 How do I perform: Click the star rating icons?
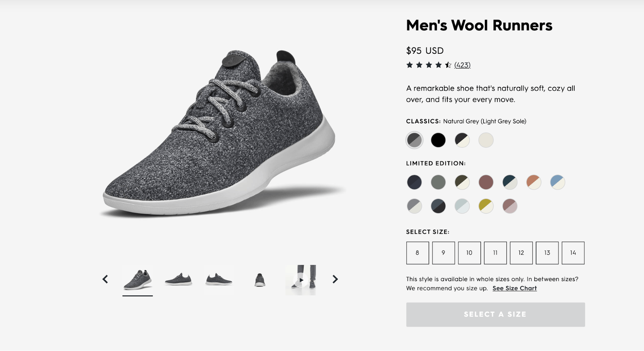pos(428,65)
